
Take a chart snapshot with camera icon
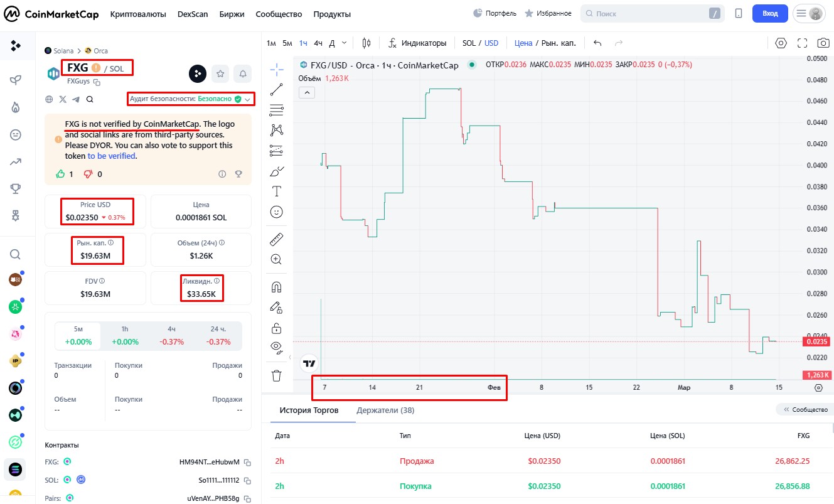pyautogui.click(x=823, y=43)
